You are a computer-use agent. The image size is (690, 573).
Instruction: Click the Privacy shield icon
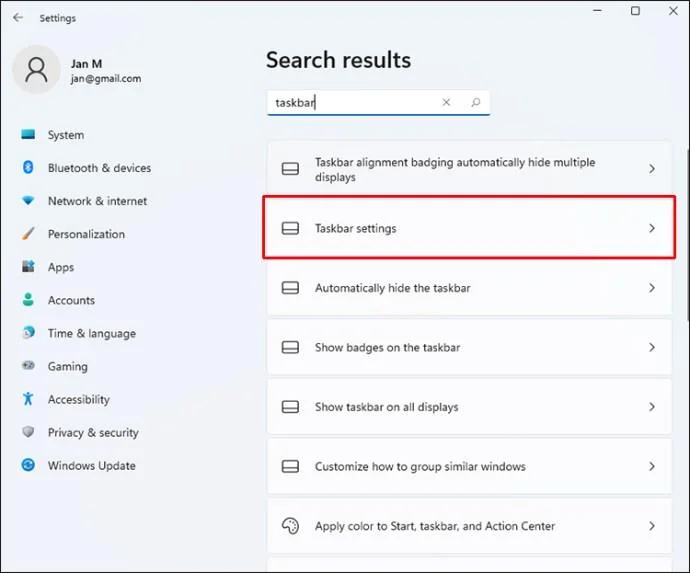[28, 432]
